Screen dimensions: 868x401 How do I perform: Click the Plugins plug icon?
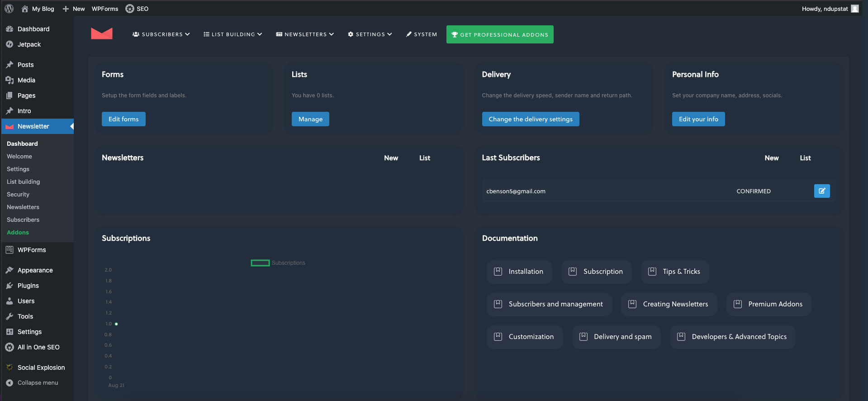coord(9,286)
